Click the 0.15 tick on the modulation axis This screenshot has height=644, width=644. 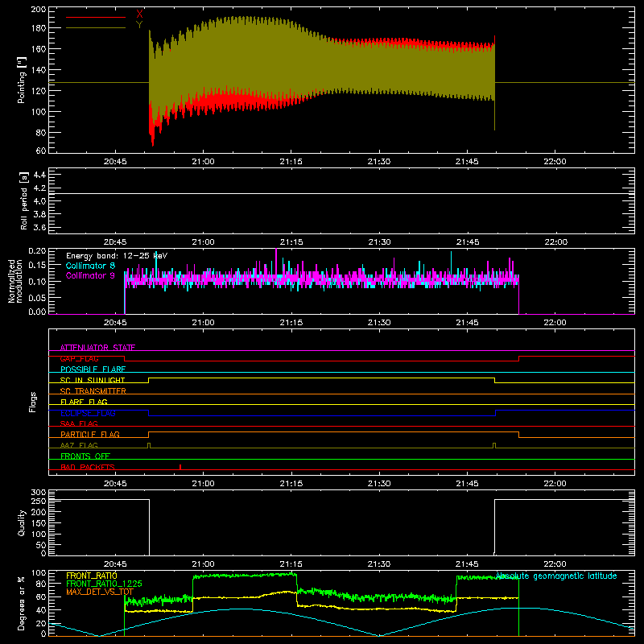click(x=37, y=266)
